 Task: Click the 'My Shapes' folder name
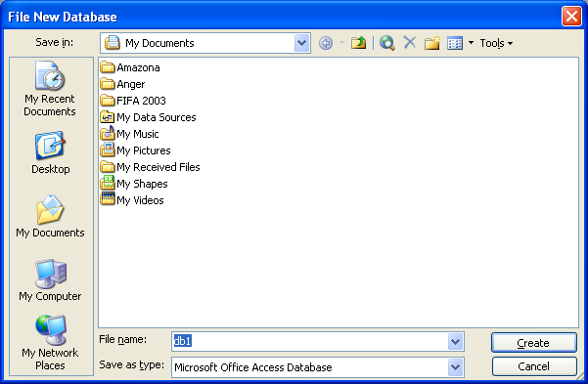pos(142,184)
